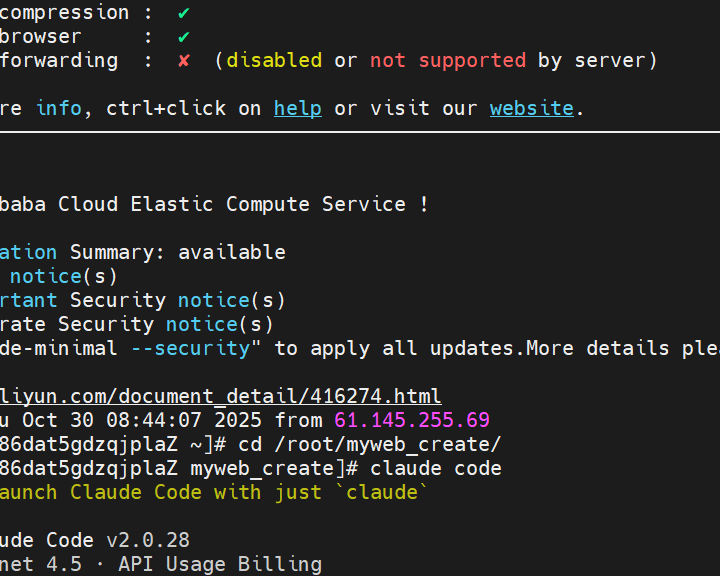
Task: Open the document_detail/416274.html URL
Action: point(220,396)
